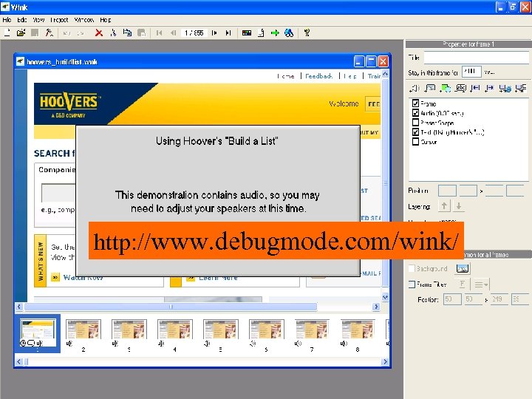Screen dimensions: 532x399
Task: Add goto-URL button with globe icon
Action: point(505,88)
